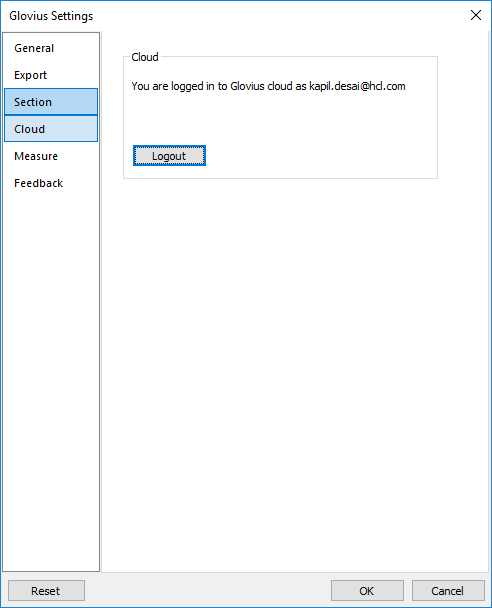Close the Glovius Settings window
The width and height of the screenshot is (492, 608).
coord(476,16)
